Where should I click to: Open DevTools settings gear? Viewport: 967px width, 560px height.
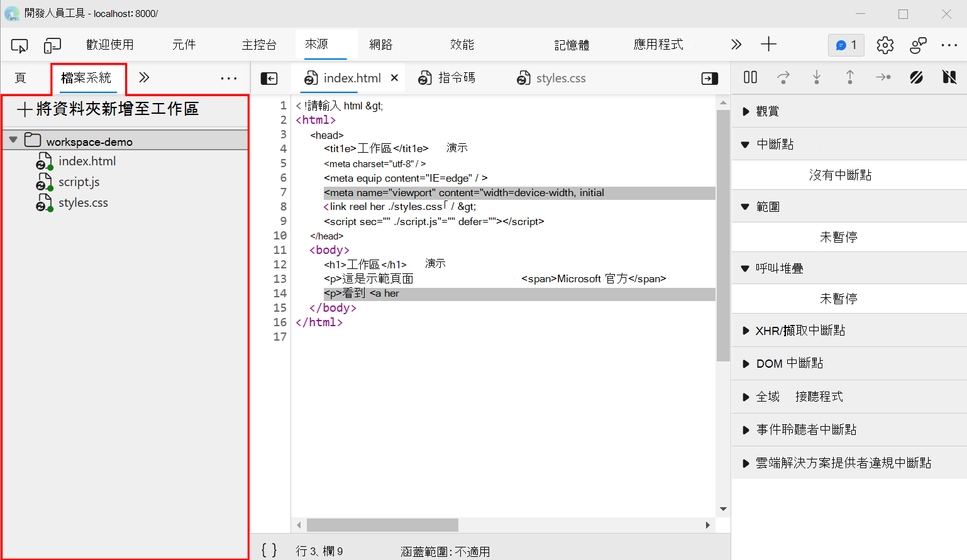[x=885, y=45]
